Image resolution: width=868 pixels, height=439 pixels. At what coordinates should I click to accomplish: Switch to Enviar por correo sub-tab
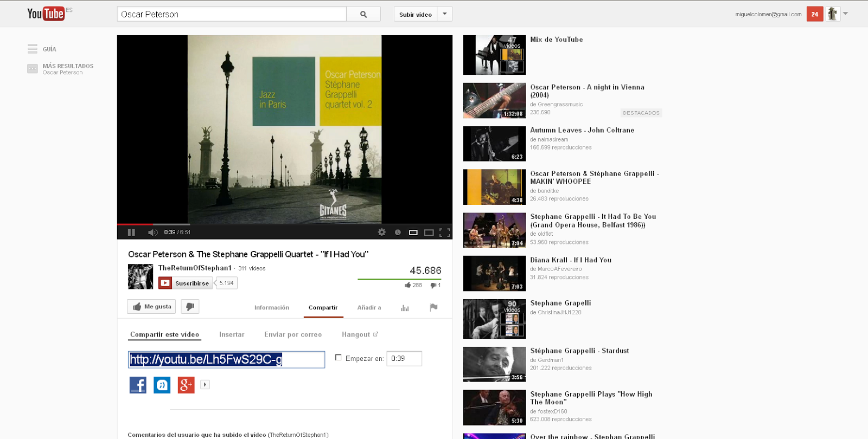[x=293, y=334]
